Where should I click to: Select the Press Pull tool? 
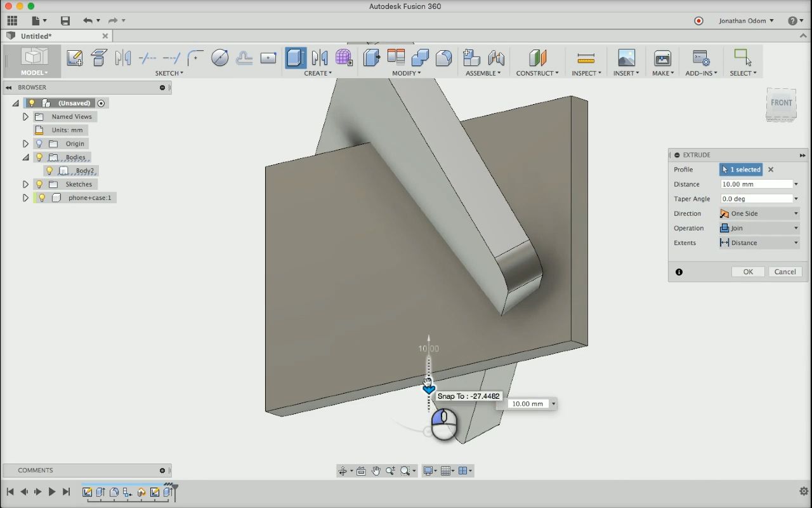tap(372, 58)
